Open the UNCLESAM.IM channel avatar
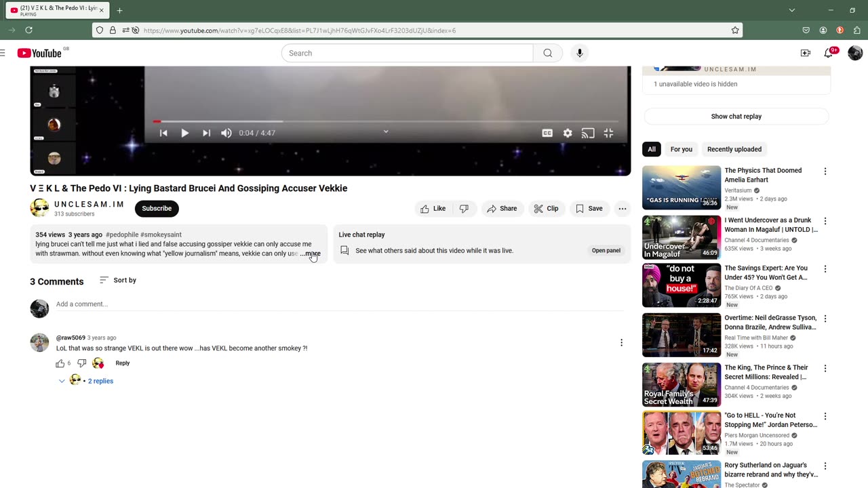Image resolution: width=868 pixels, height=488 pixels. (39, 208)
